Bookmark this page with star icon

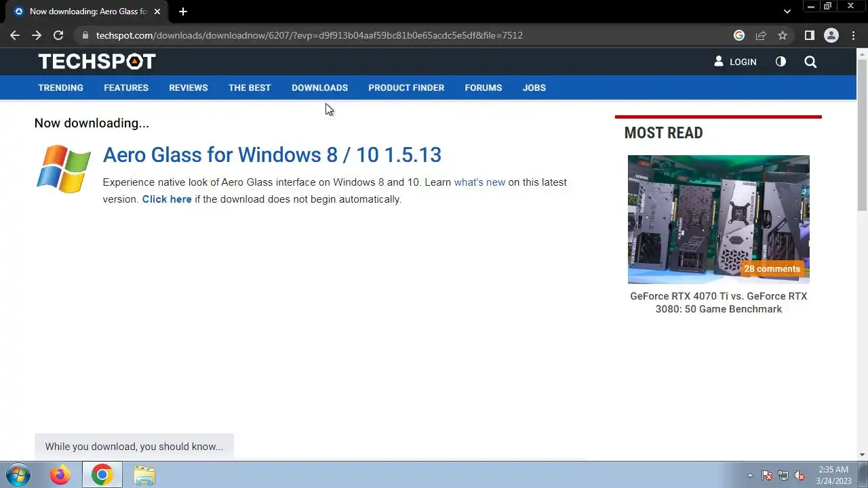point(783,35)
